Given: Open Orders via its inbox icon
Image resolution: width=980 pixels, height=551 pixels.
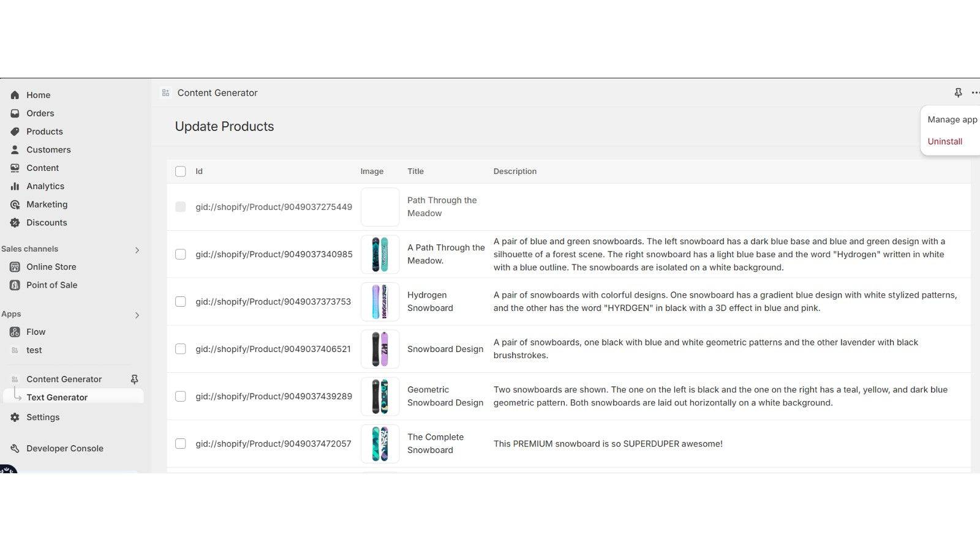Looking at the screenshot, I should click(15, 113).
